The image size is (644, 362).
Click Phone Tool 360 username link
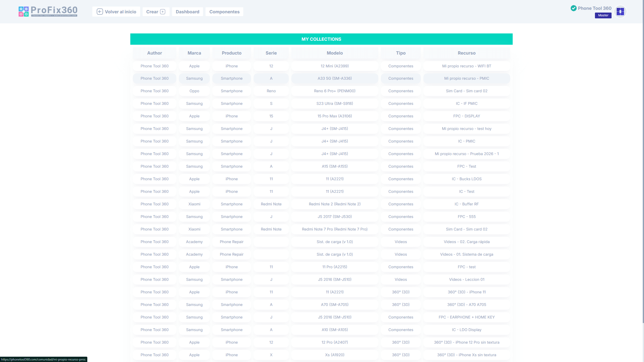(594, 8)
